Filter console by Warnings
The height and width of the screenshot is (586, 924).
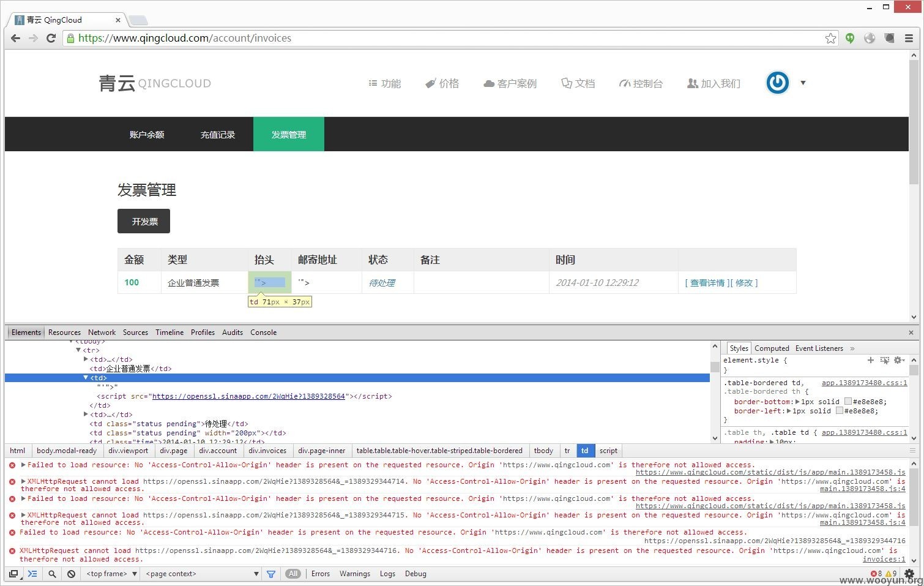tap(355, 574)
